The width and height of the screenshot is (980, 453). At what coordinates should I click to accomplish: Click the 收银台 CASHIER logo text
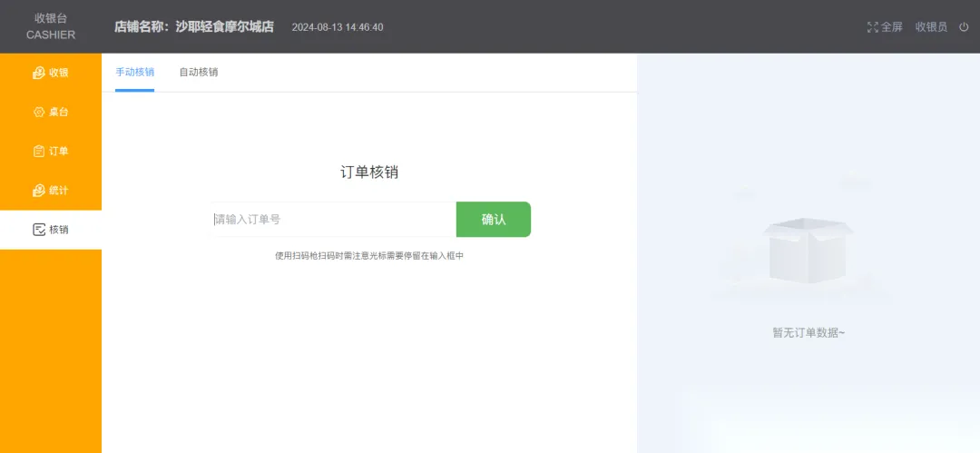point(51,27)
